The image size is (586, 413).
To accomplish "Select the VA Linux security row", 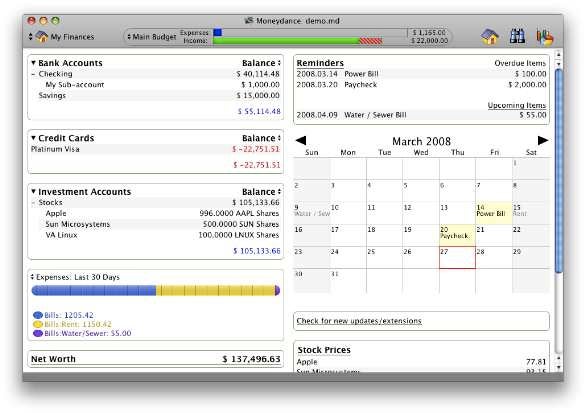I will (x=155, y=235).
